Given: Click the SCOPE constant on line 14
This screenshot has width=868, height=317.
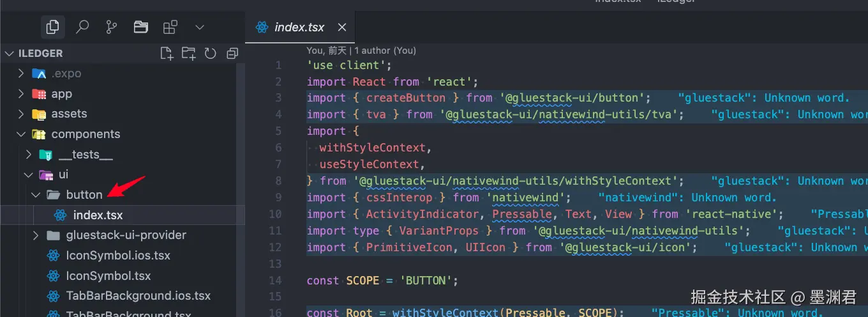Looking at the screenshot, I should click(x=362, y=281).
